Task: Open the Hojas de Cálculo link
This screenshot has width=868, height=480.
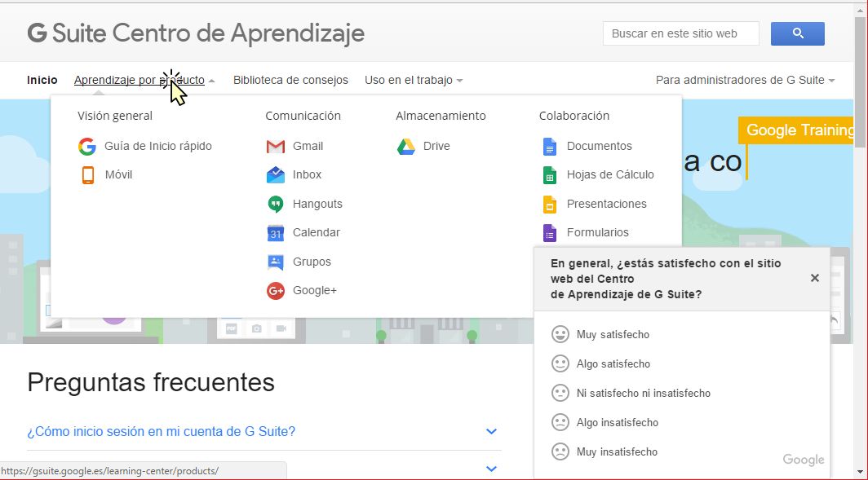Action: [610, 174]
